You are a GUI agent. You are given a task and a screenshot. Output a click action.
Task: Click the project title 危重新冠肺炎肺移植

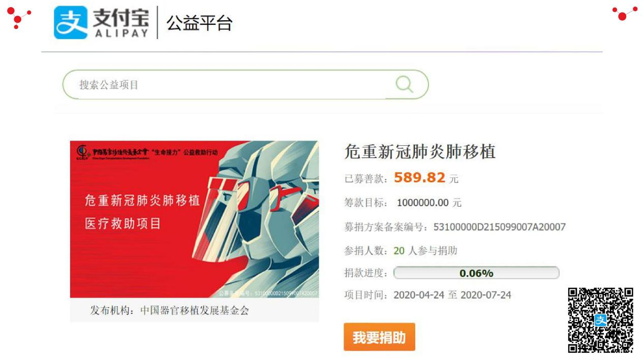coord(420,151)
